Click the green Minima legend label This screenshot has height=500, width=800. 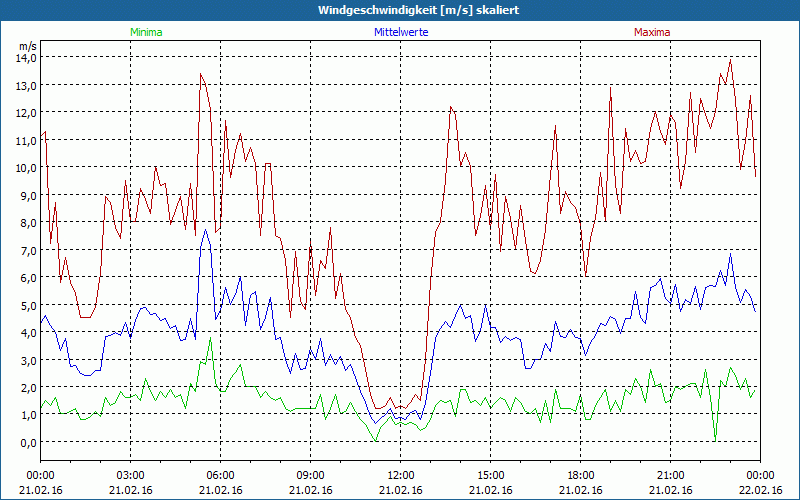145,32
